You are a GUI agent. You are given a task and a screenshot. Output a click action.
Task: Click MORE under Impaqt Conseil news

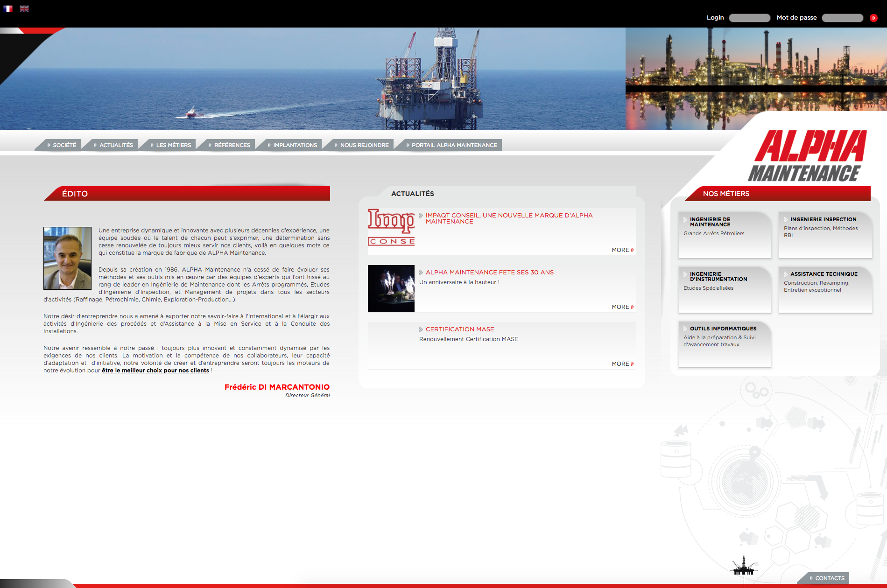click(x=623, y=250)
